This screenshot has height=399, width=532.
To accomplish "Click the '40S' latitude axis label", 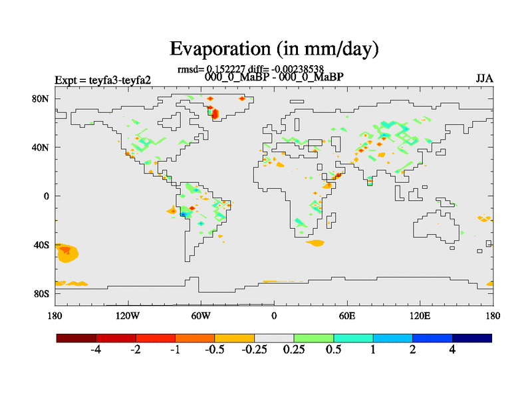I will pos(43,245).
